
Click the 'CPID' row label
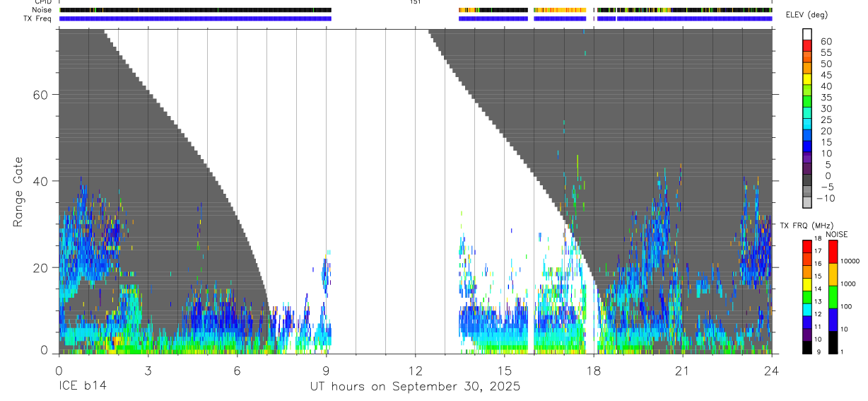click(43, 2)
